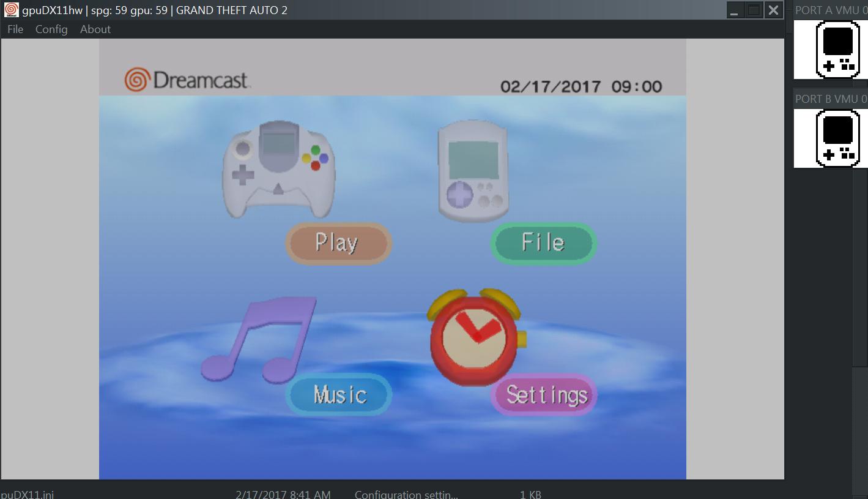Maximize the emulator window
The height and width of the screenshot is (499, 868).
click(x=754, y=10)
